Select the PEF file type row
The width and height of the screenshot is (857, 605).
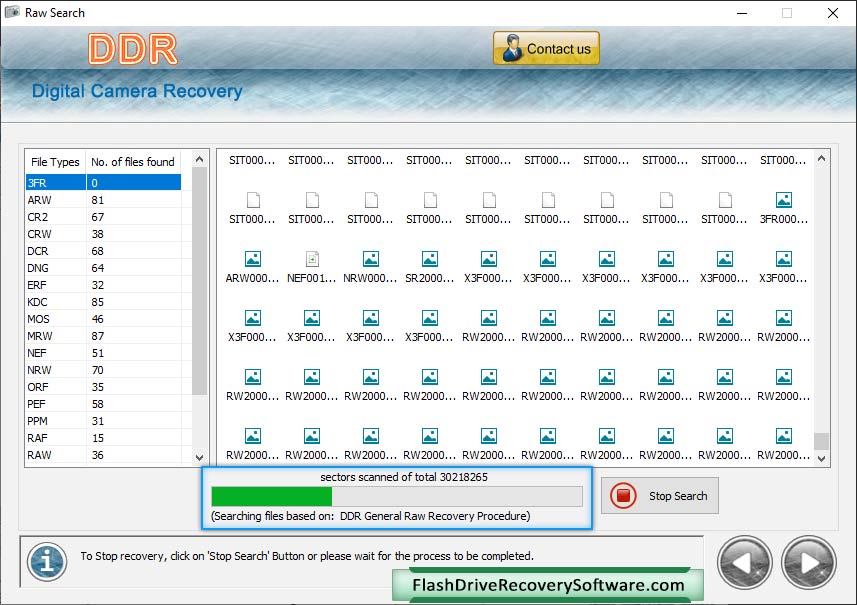103,404
